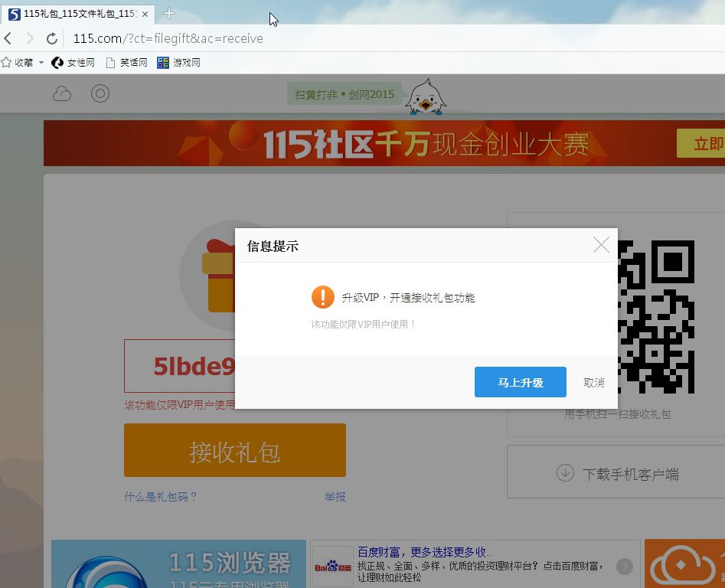This screenshot has height=588, width=725.
Task: Click the download arrow circle icon
Action: (565, 473)
